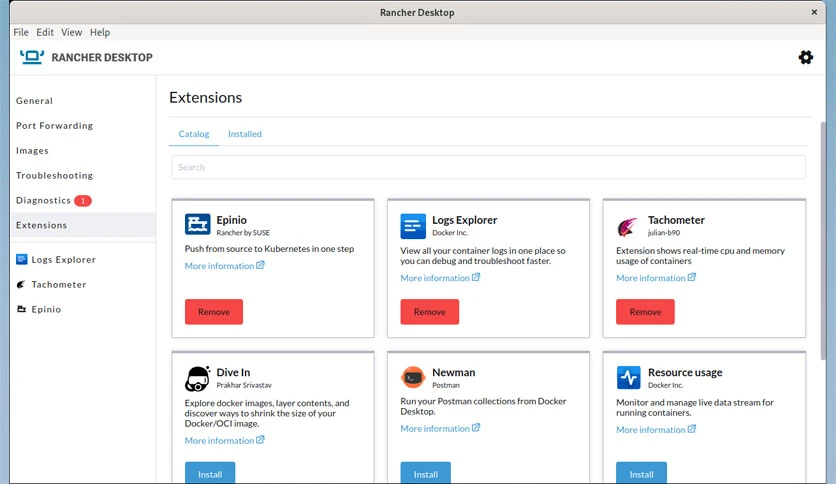
Task: Go to Diagnostics in sidebar
Action: [x=43, y=200]
